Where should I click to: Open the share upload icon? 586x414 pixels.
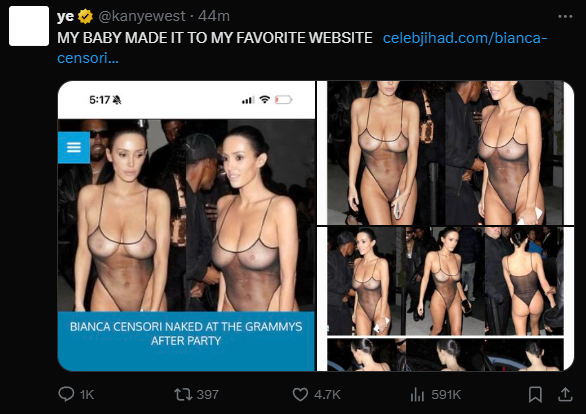pyautogui.click(x=565, y=395)
